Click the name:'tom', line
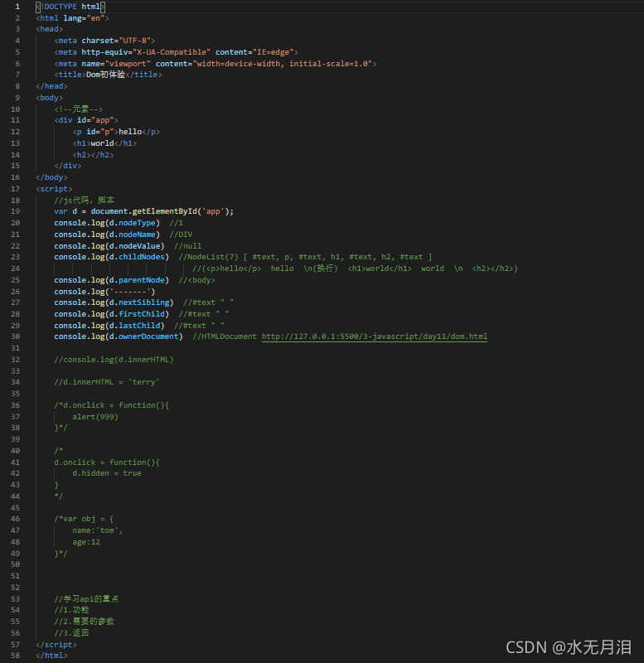The height and width of the screenshot is (663, 644). pos(97,530)
